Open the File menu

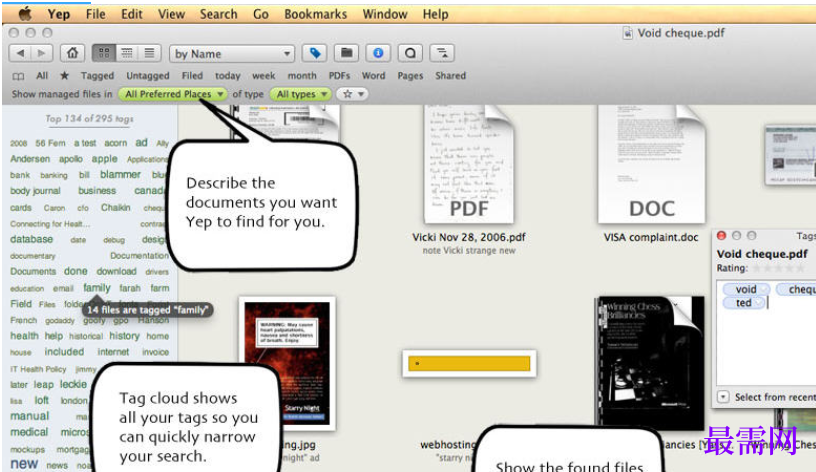[x=95, y=14]
